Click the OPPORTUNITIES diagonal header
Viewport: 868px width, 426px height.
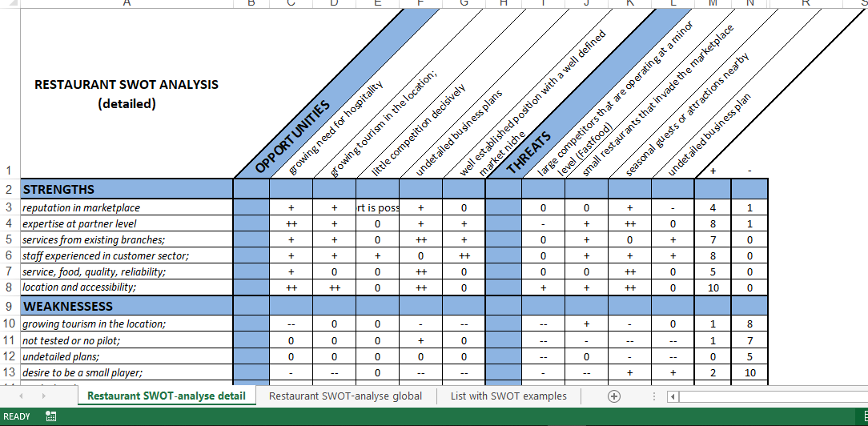tap(293, 138)
